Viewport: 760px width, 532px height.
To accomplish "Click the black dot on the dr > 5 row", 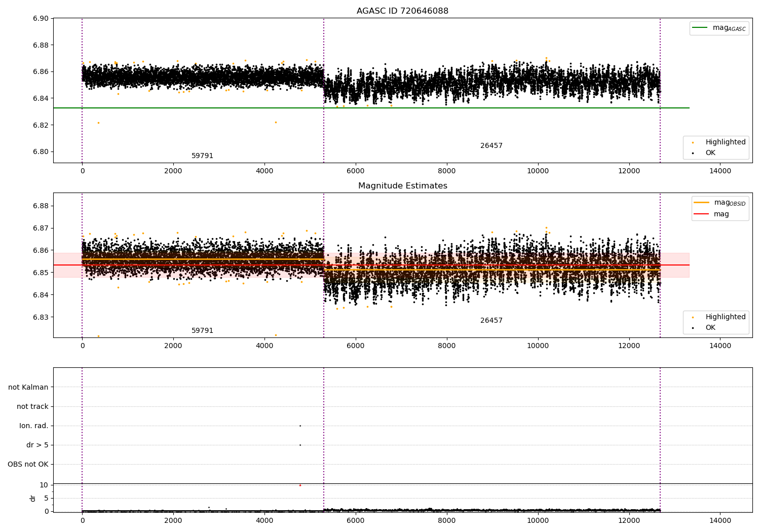I will (x=300, y=445).
